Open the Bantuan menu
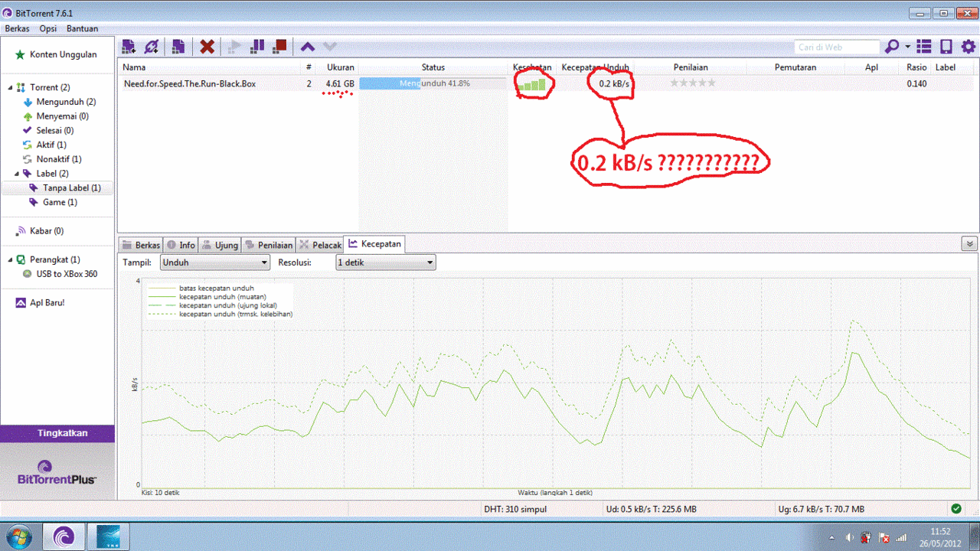Screen dimensions: 980x551 82,28
